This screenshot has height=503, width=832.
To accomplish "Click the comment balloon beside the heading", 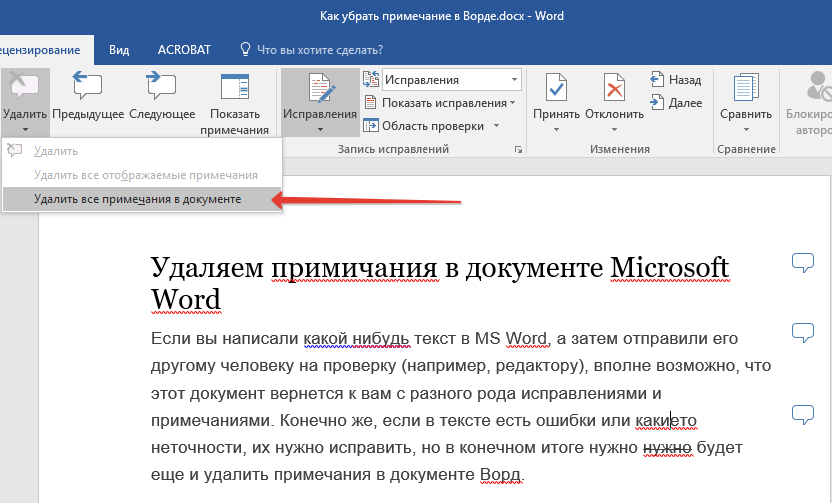I will pyautogui.click(x=803, y=263).
